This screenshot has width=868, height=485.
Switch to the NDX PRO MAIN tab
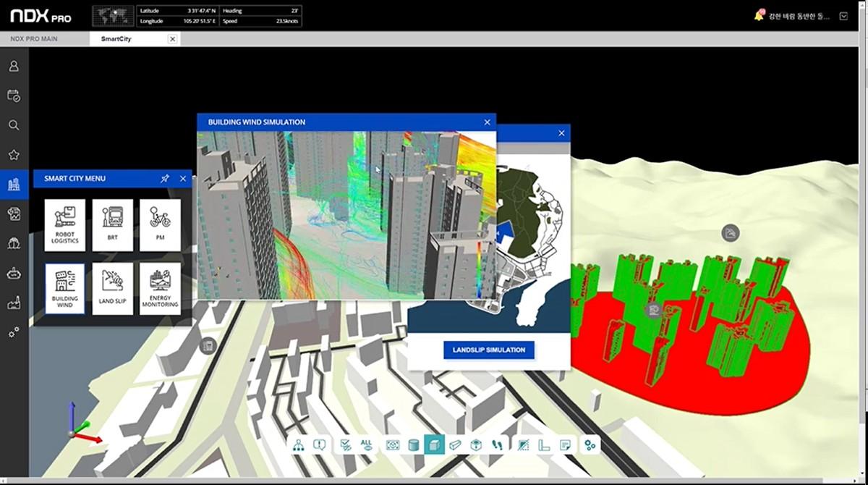[34, 38]
